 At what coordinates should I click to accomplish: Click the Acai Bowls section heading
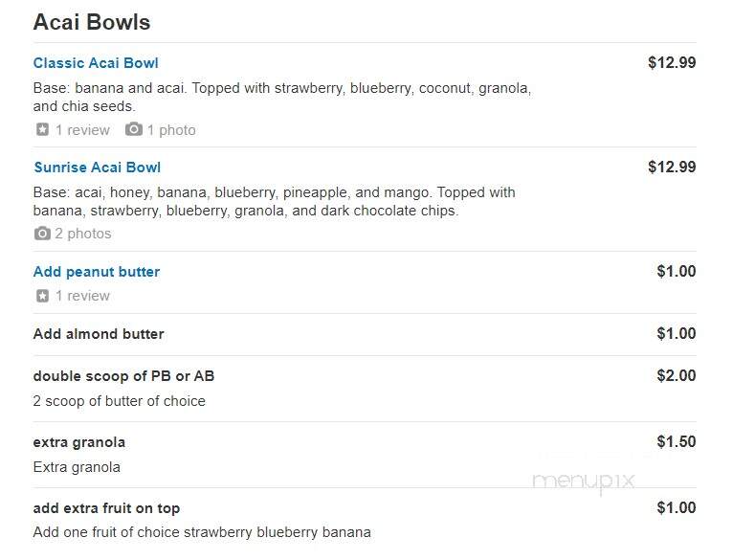pos(92,22)
